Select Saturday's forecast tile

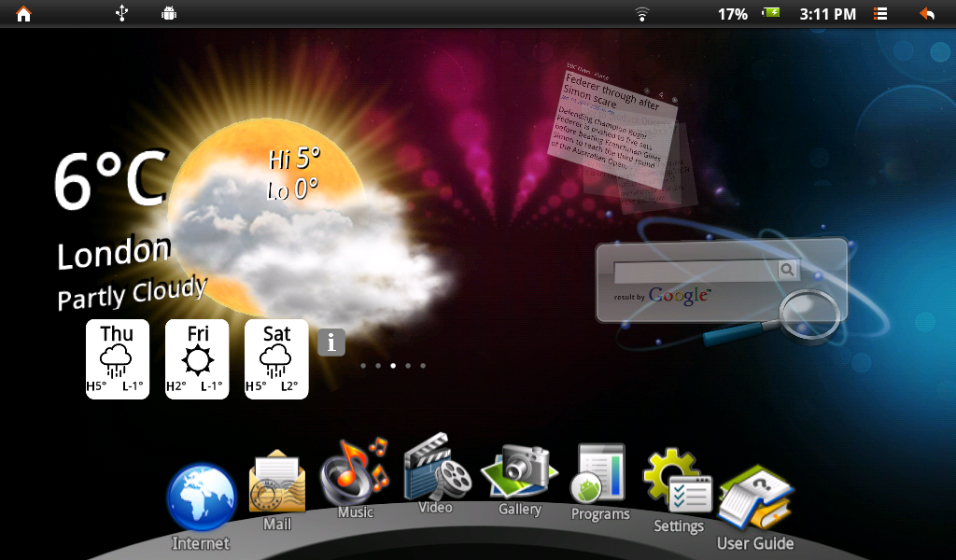(x=276, y=359)
